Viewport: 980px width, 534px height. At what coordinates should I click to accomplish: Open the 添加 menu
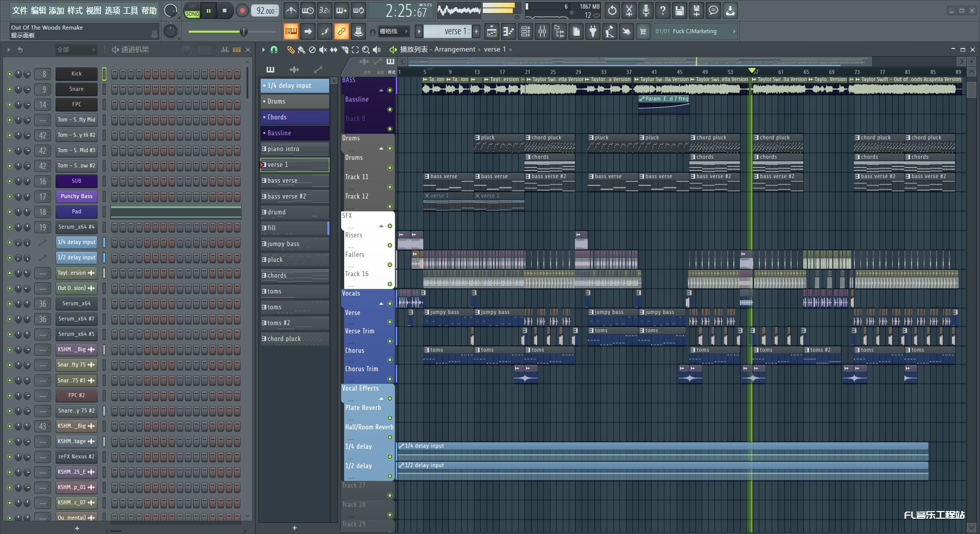[57, 10]
